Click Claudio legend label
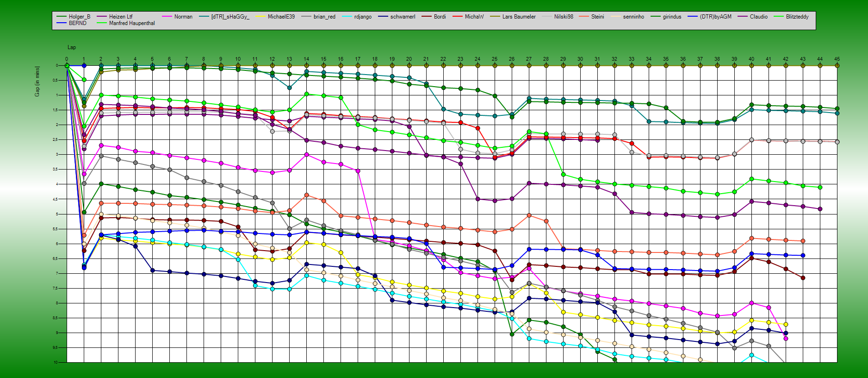This screenshot has height=378, width=868. coord(758,17)
